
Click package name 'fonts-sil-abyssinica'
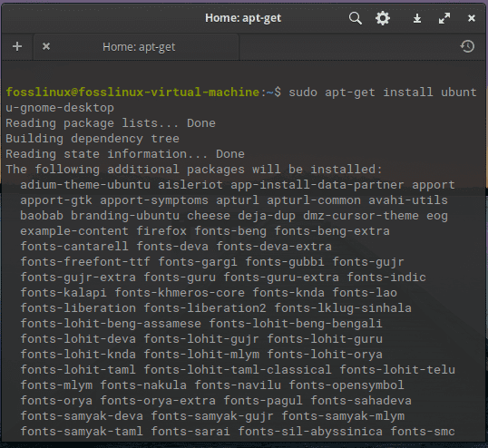(x=310, y=432)
